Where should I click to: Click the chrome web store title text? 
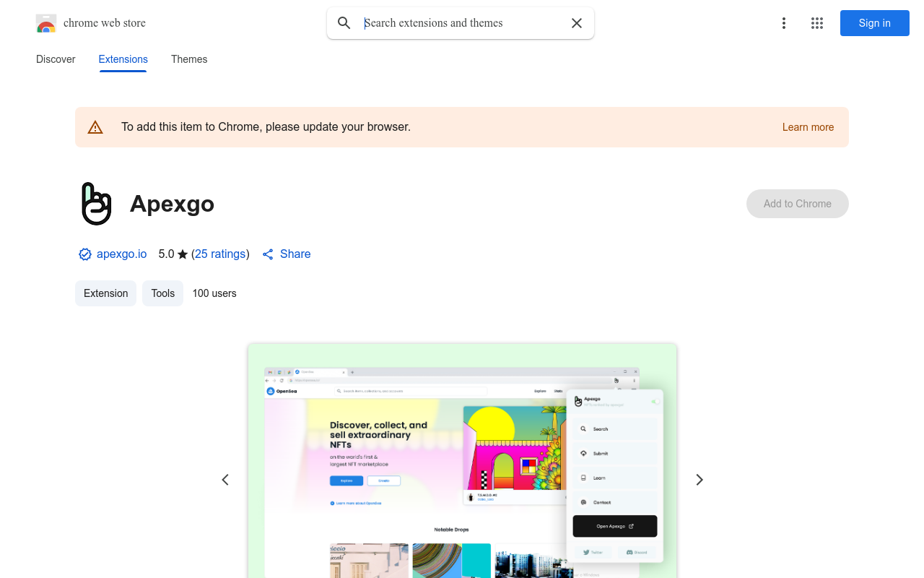point(105,23)
